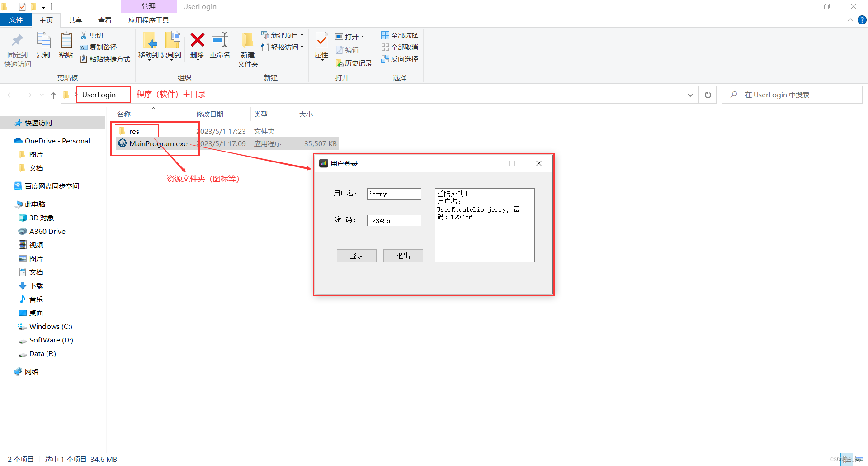
Task: Expand the Open (打开) dropdown
Action: pos(349,37)
